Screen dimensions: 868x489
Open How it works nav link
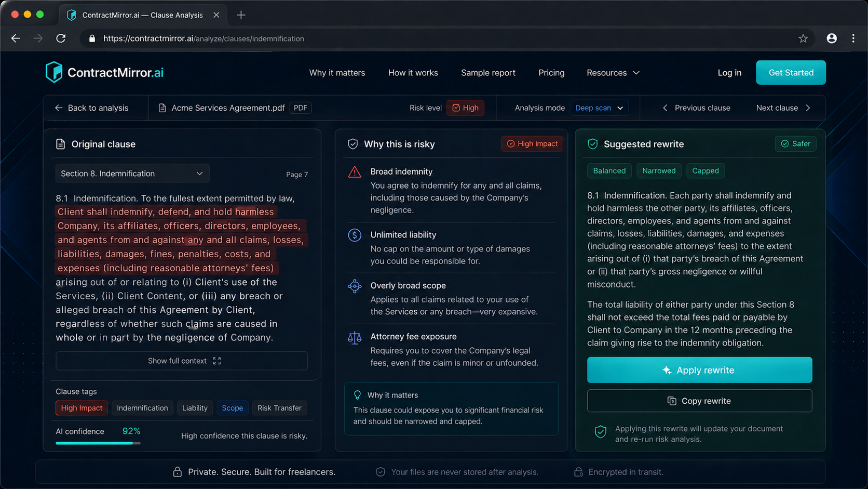413,73
